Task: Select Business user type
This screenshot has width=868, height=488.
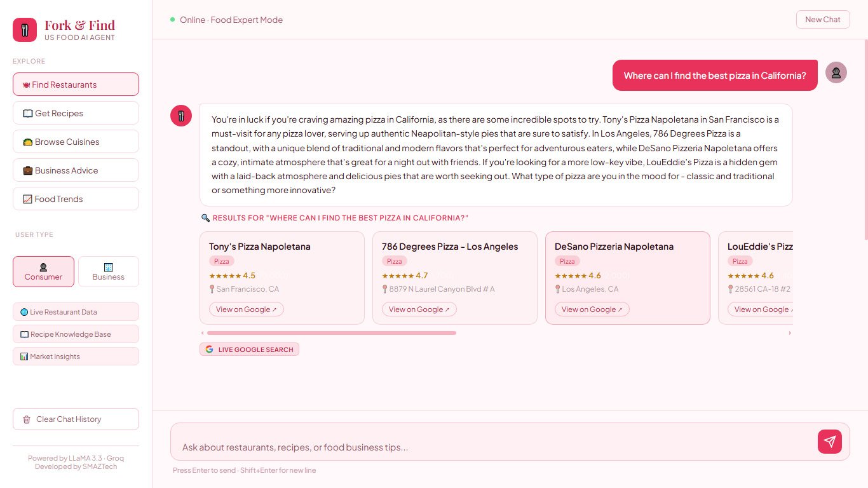Action: (109, 272)
